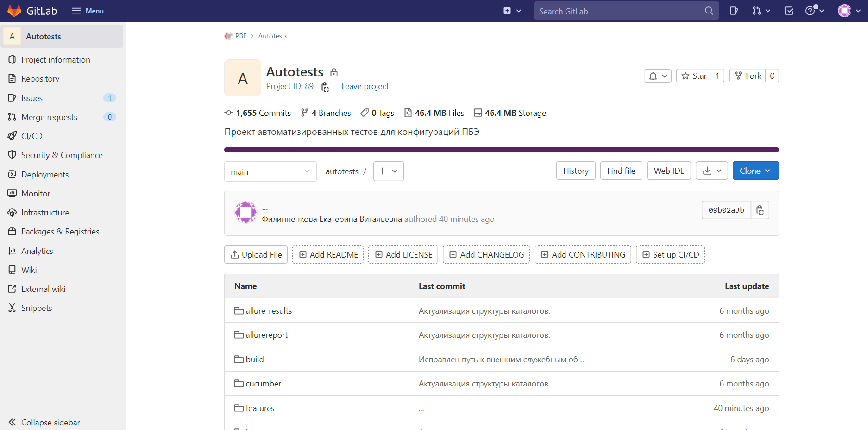The height and width of the screenshot is (430, 868).
Task: Open the features folder
Action: (260, 408)
